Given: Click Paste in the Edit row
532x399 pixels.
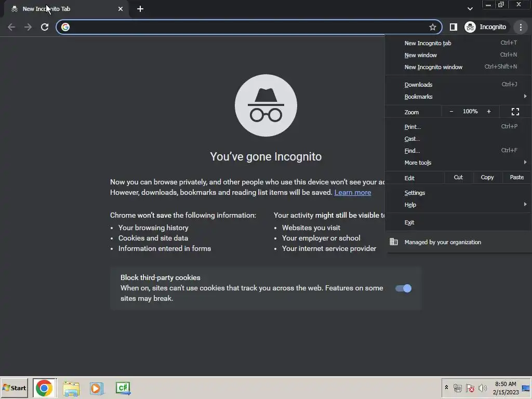Looking at the screenshot, I should [517, 178].
